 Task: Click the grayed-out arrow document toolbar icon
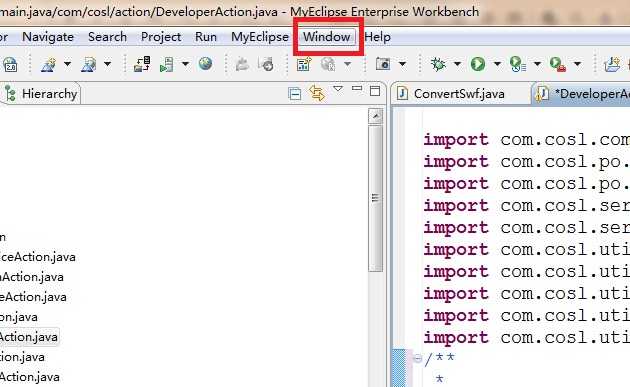pos(266,64)
